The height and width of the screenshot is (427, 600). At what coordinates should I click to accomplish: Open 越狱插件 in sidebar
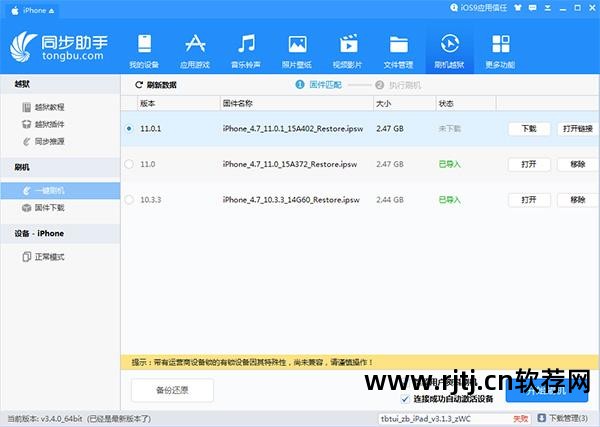43,124
